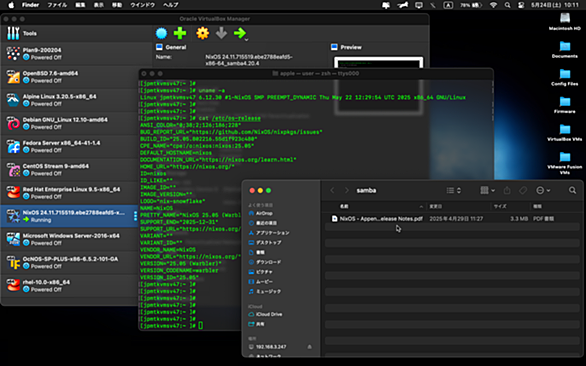
Task: Expand the dropdown beside the Show arrow
Action: click(247, 39)
